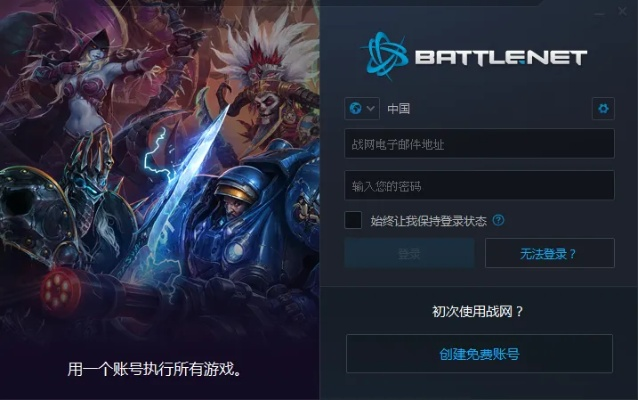Click the question mark help icon
Viewport: 638px width, 400px height.
(x=498, y=220)
